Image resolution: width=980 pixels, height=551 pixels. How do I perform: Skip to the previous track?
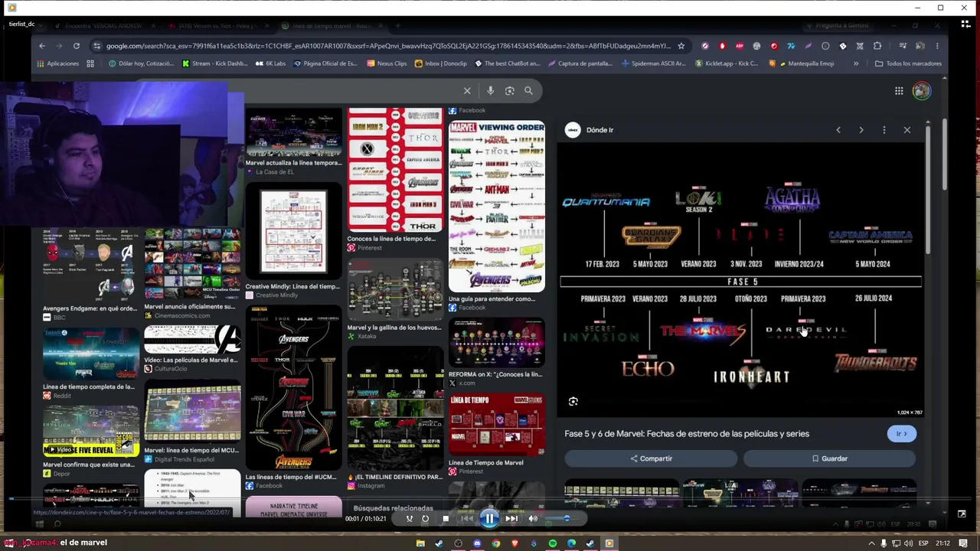pyautogui.click(x=466, y=519)
